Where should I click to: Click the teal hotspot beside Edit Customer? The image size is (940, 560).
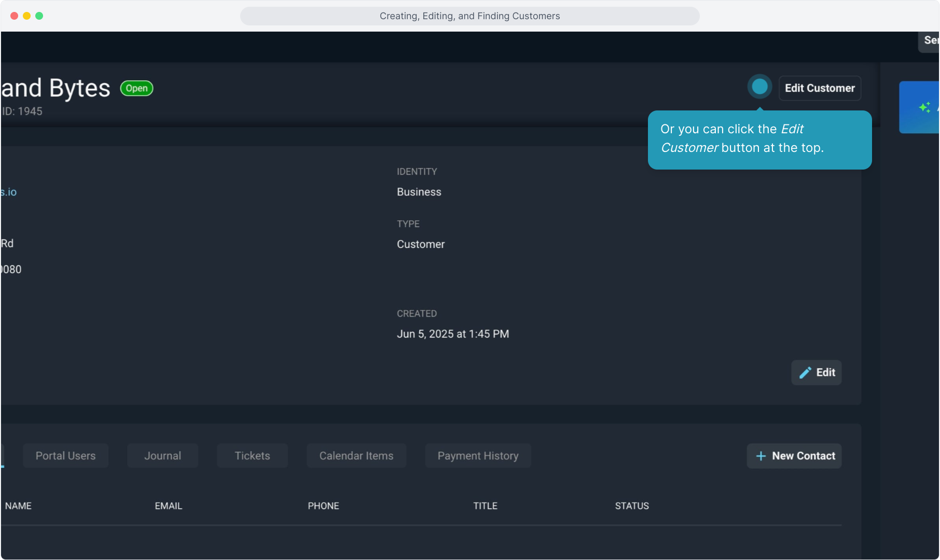point(759,87)
